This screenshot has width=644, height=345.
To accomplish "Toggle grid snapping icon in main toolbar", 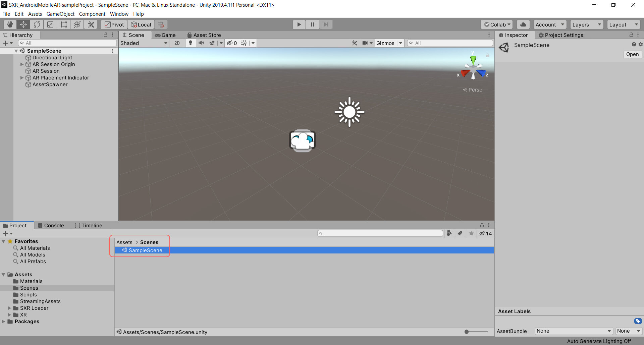I will [161, 24].
